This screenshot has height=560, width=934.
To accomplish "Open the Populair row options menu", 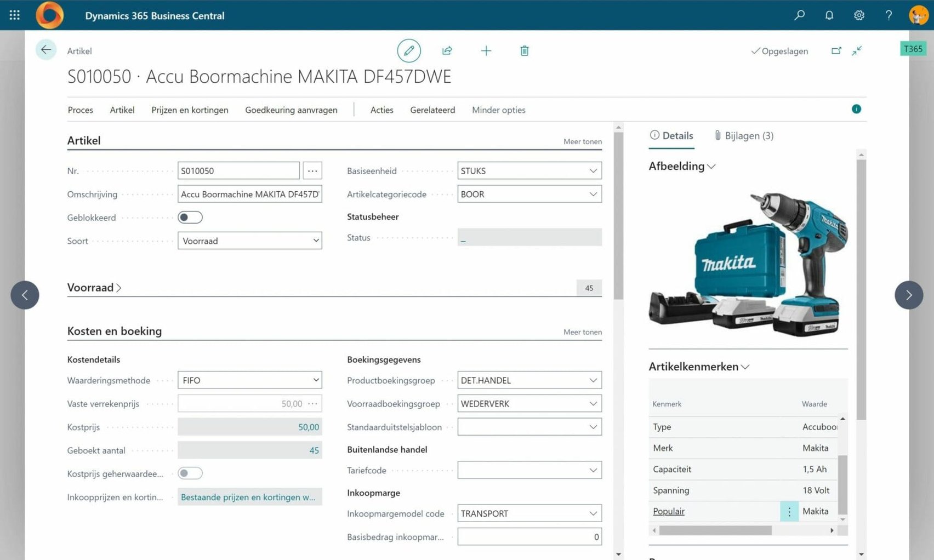I will (789, 511).
